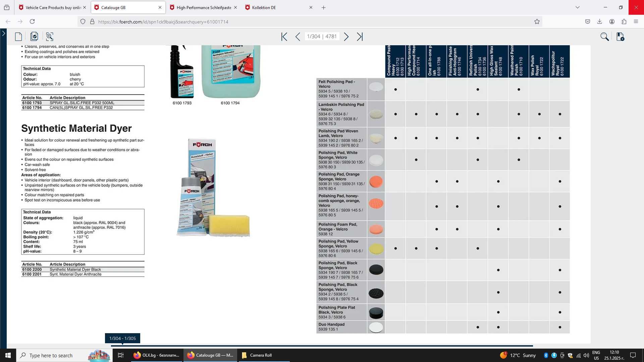
Task: Click the Lambskin Polishing Pad row label
Action: click(x=341, y=114)
